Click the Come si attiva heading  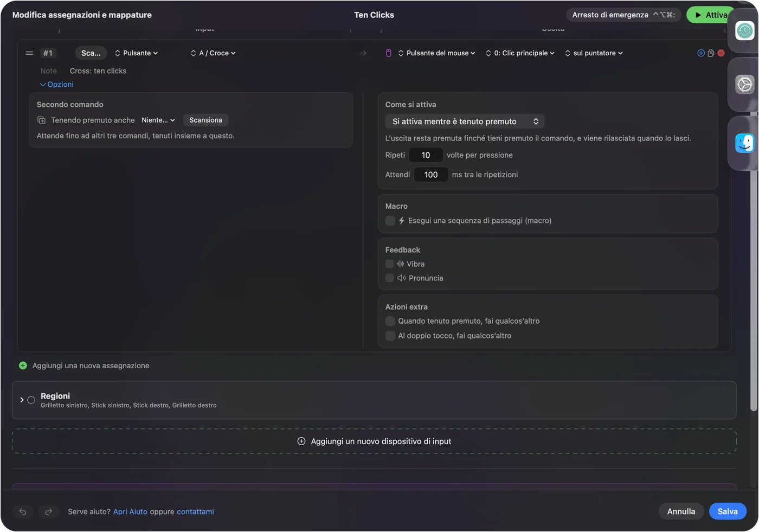pyautogui.click(x=410, y=105)
